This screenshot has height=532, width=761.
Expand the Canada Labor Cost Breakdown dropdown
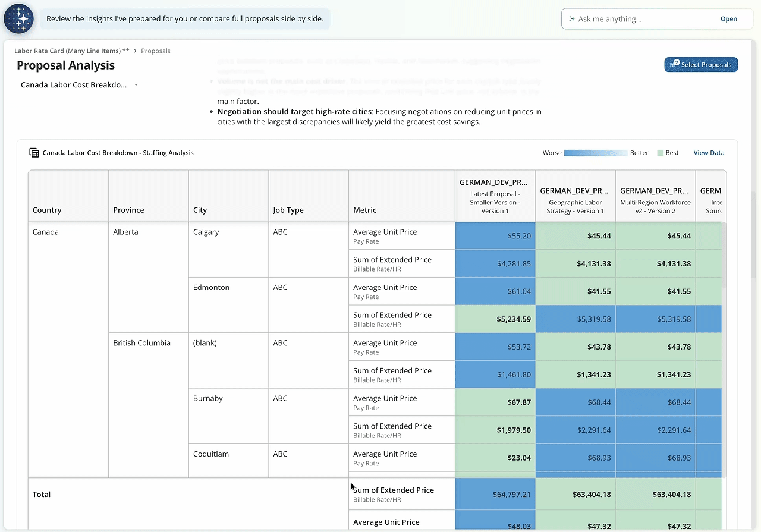(79, 85)
